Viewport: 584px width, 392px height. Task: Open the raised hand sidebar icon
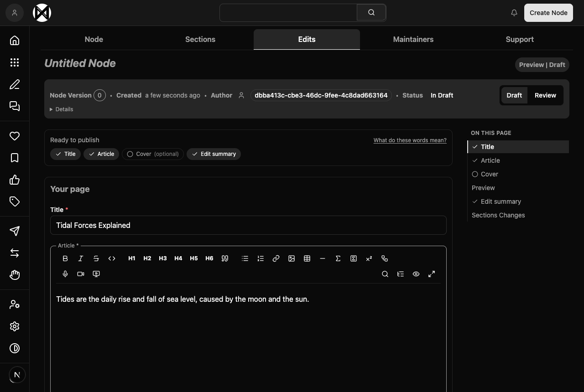click(x=15, y=275)
